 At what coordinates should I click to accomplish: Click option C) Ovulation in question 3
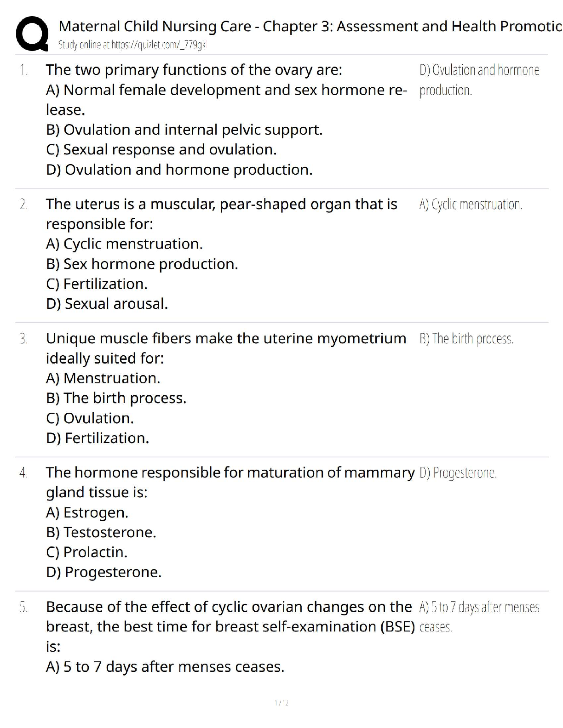pos(90,418)
